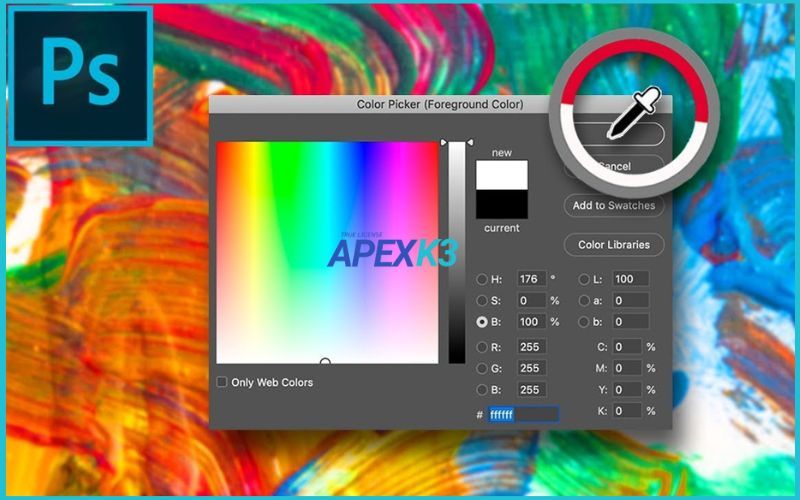The width and height of the screenshot is (800, 500).
Task: Click the Cancel button
Action: click(x=614, y=166)
